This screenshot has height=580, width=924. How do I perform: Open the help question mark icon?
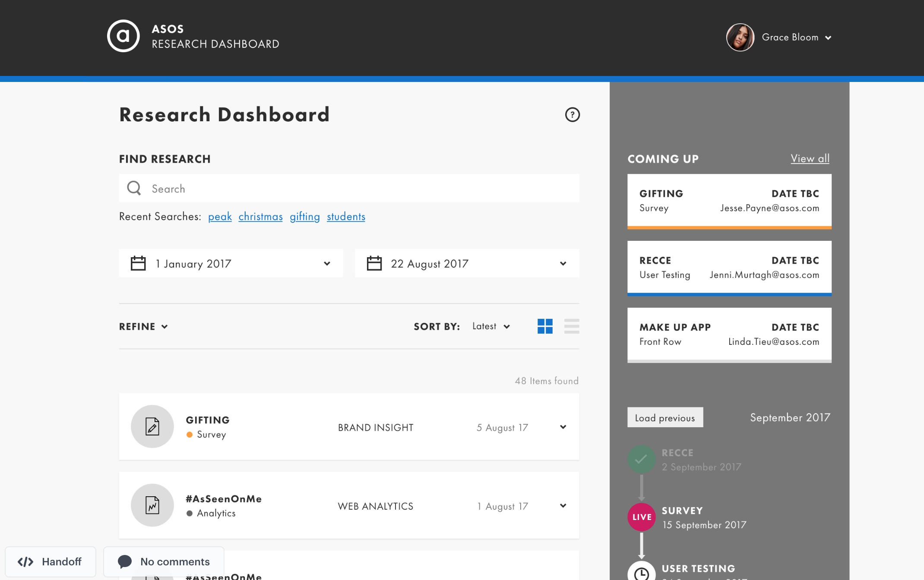tap(572, 115)
